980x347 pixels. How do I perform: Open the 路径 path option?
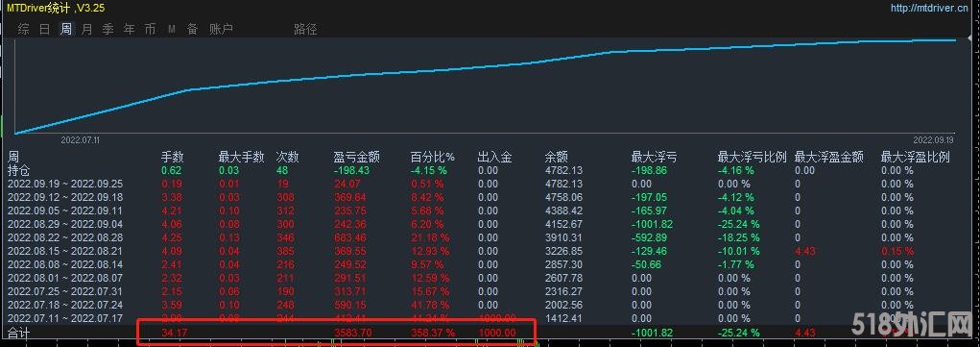[x=305, y=29]
